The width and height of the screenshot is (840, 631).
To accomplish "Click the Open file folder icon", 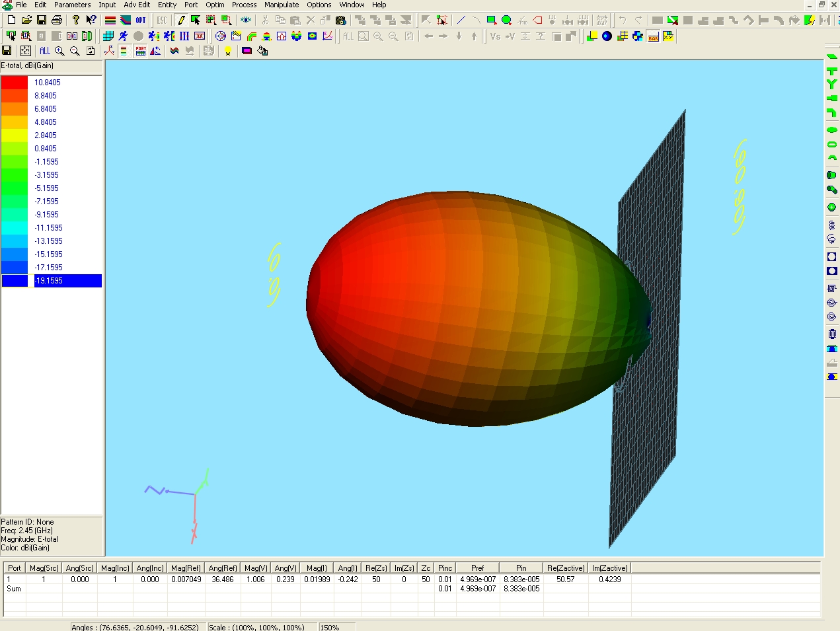I will (x=26, y=20).
